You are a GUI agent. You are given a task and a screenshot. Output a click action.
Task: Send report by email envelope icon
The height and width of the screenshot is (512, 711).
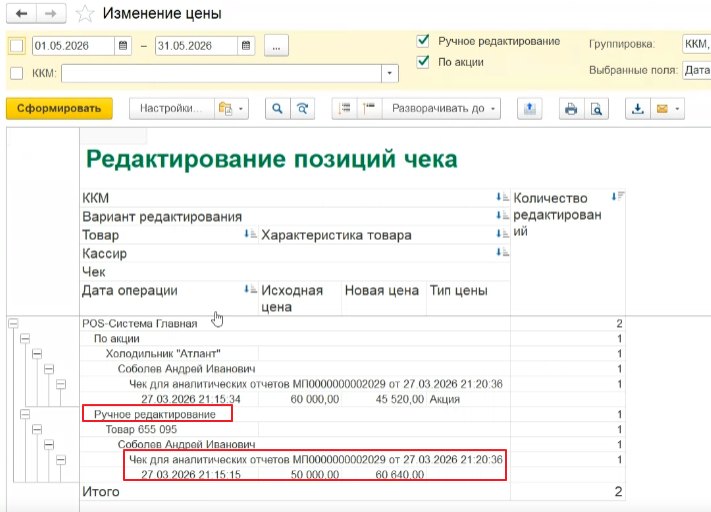pos(662,108)
